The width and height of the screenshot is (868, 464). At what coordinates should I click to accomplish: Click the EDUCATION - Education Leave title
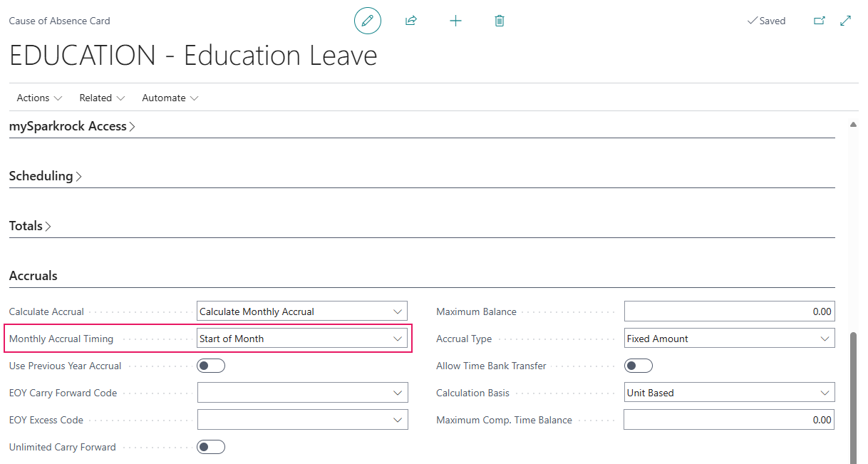[x=193, y=56]
